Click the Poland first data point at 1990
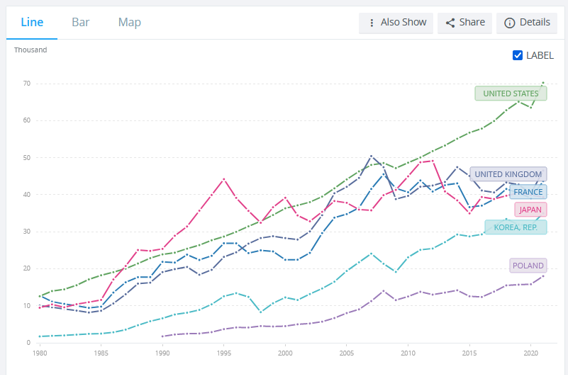 click(x=162, y=336)
